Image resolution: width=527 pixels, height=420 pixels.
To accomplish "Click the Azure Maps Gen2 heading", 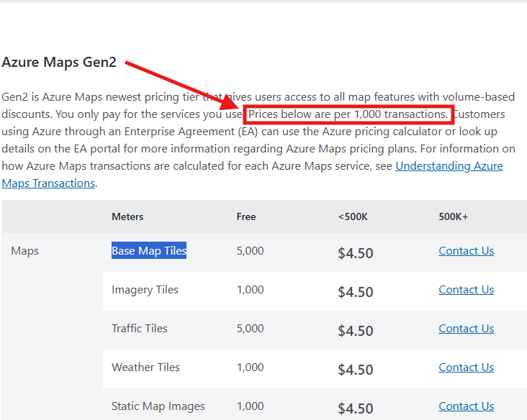I will click(59, 63).
